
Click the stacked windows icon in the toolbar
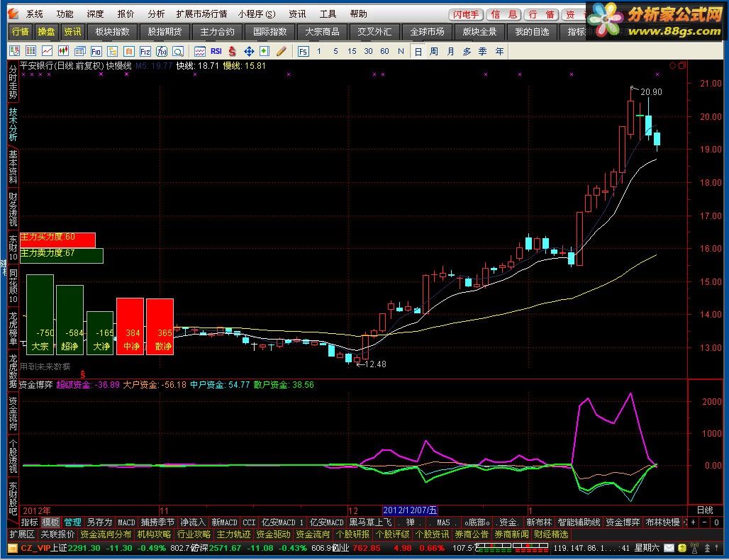click(80, 51)
